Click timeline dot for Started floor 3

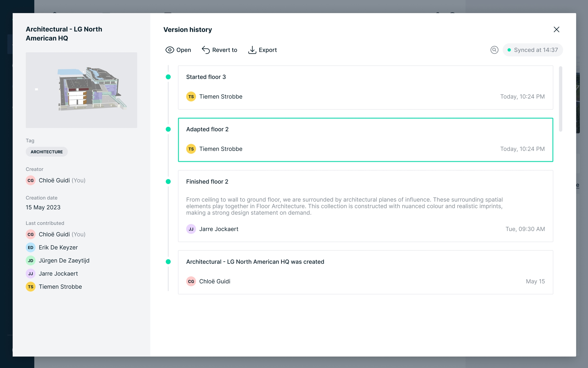point(168,77)
